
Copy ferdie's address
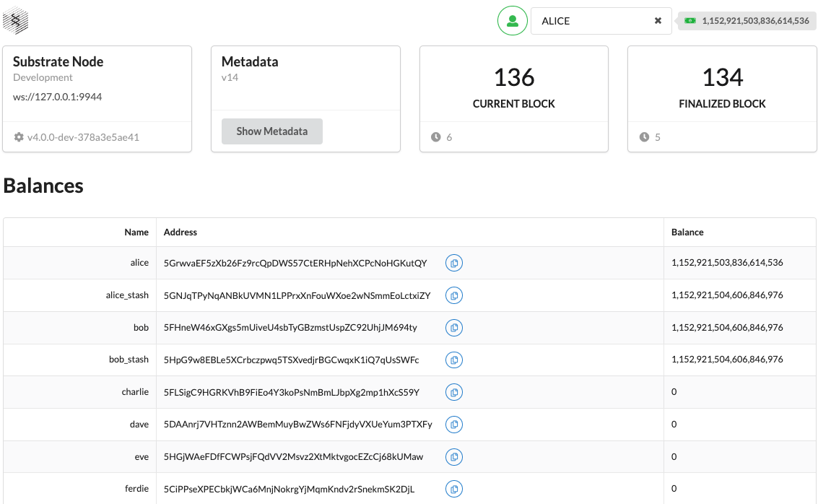(x=454, y=490)
